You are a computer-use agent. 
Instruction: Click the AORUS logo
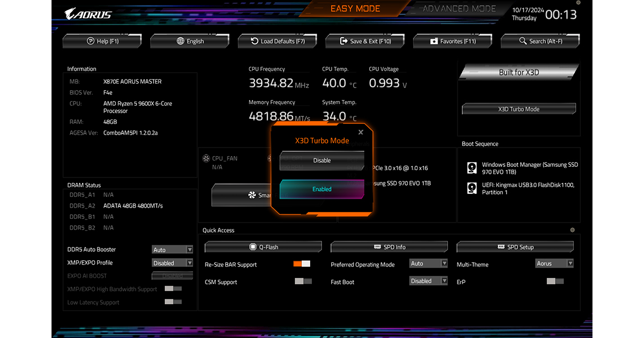(x=88, y=13)
